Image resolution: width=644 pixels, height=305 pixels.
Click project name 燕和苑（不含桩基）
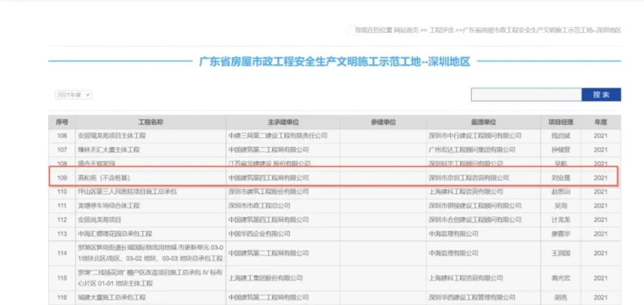104,178
